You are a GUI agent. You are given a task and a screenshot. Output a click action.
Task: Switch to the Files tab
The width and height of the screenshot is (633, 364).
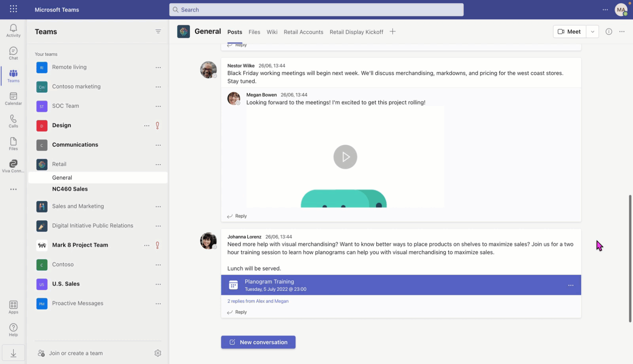click(x=254, y=32)
